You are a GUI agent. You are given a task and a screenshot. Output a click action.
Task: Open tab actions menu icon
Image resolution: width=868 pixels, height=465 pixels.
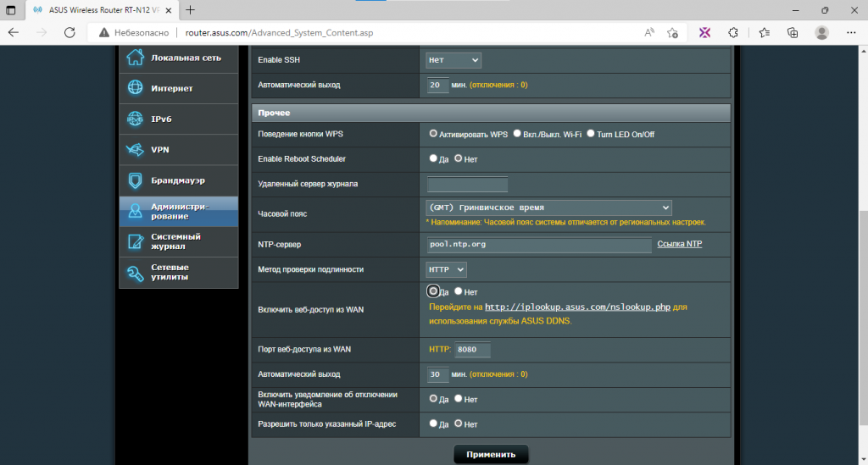click(x=10, y=10)
